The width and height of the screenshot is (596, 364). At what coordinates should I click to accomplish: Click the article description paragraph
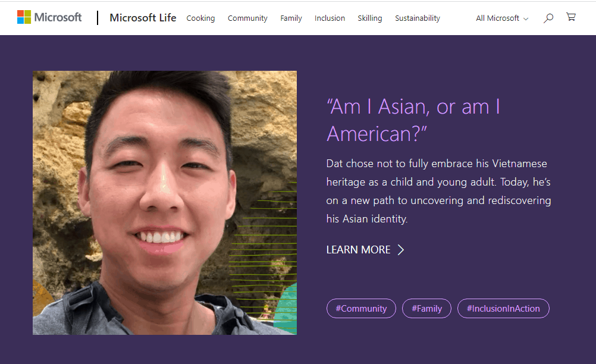438,191
